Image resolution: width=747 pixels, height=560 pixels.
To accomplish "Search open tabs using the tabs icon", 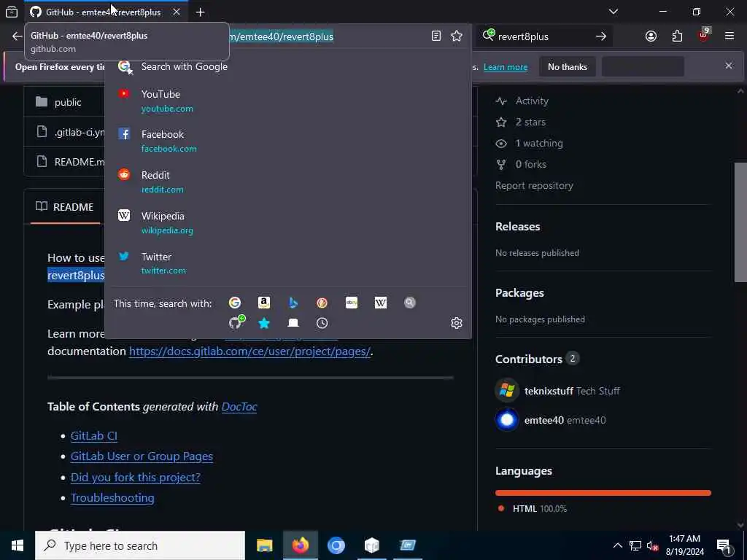I will pyautogui.click(x=293, y=323).
